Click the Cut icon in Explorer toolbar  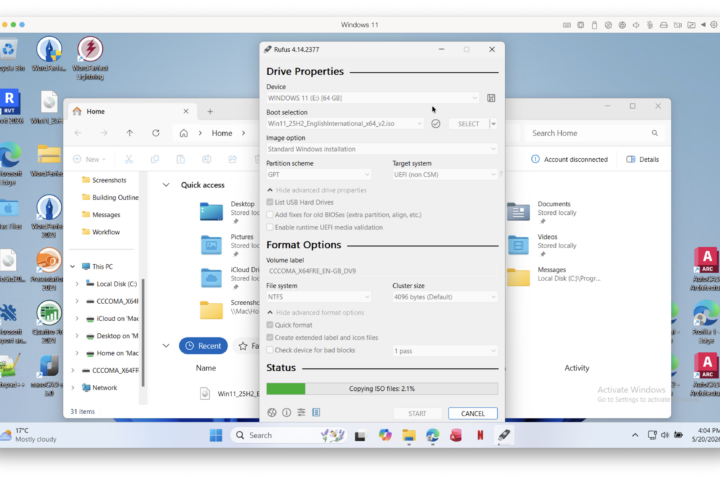[129, 159]
